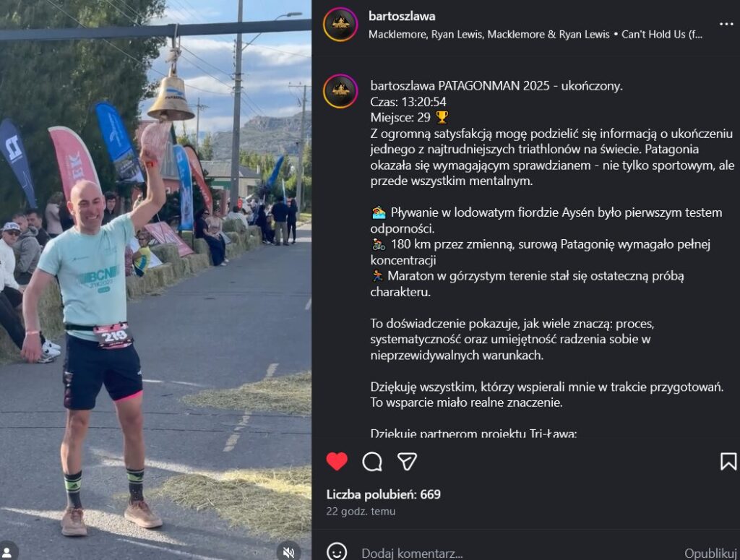The width and height of the screenshot is (740, 560).
Task: Click the video of runner ringing bell
Action: 155,280
